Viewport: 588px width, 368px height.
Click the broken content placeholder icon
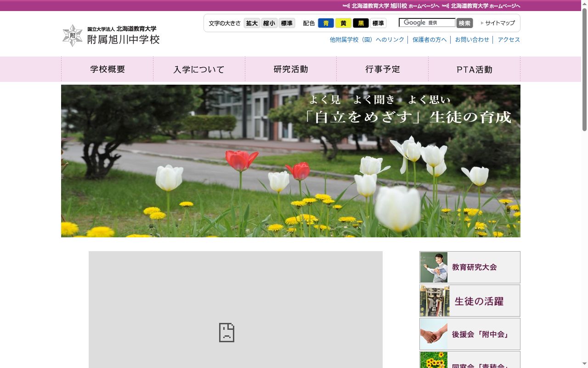pyautogui.click(x=226, y=332)
